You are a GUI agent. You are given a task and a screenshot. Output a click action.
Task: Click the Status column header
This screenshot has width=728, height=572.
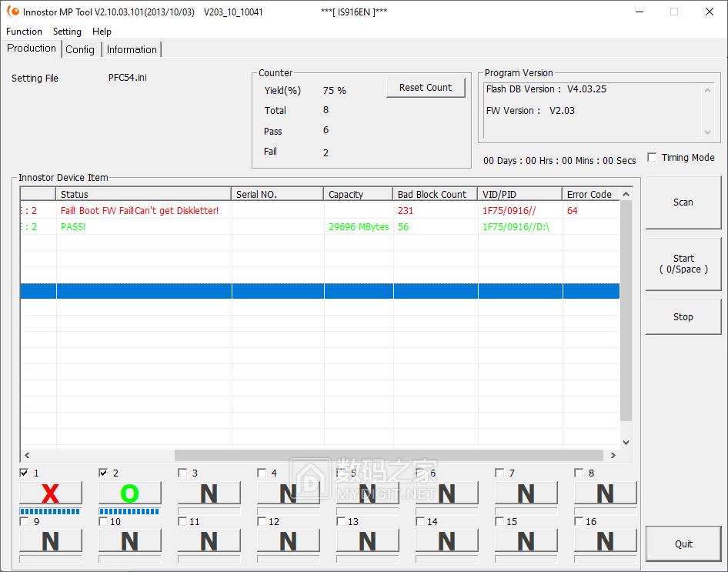(x=143, y=194)
